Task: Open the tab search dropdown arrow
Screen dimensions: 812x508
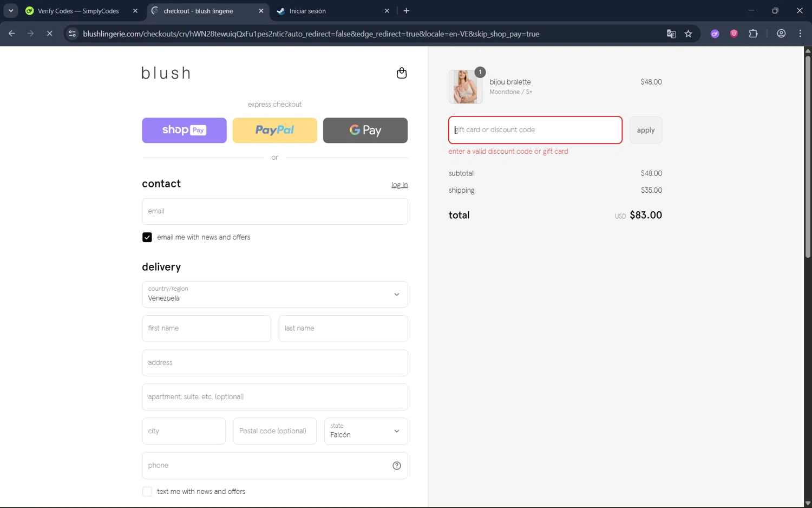Action: click(x=11, y=11)
